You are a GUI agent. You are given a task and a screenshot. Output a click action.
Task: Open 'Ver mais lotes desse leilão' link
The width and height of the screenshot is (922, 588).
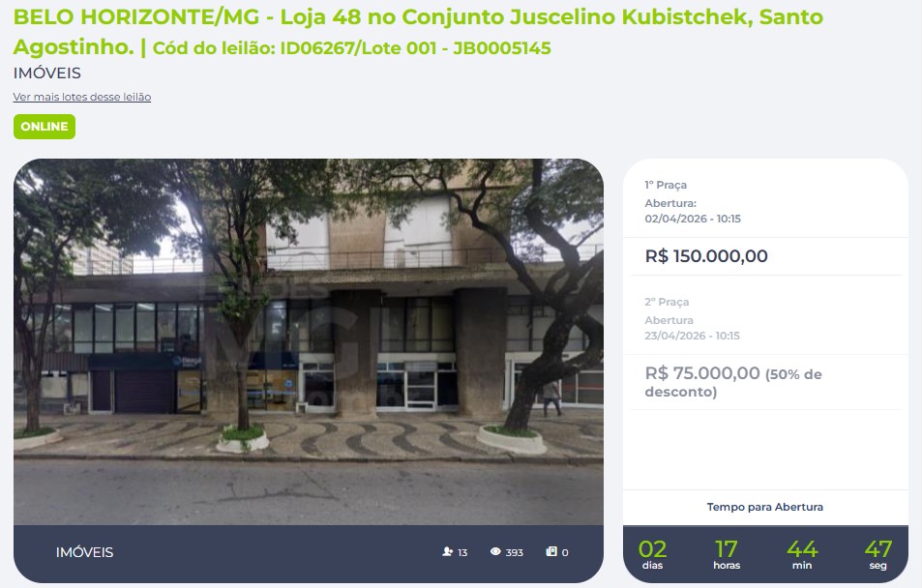coord(81,97)
